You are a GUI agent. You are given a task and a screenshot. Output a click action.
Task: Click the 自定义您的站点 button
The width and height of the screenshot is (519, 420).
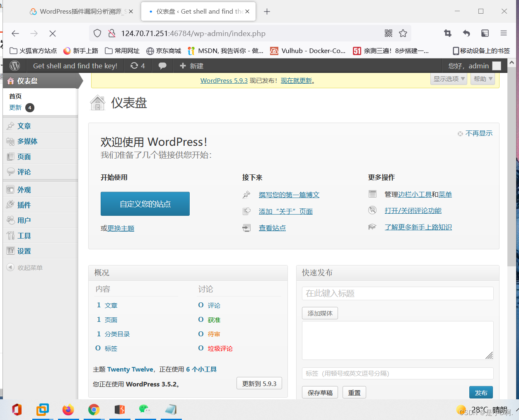click(x=145, y=204)
